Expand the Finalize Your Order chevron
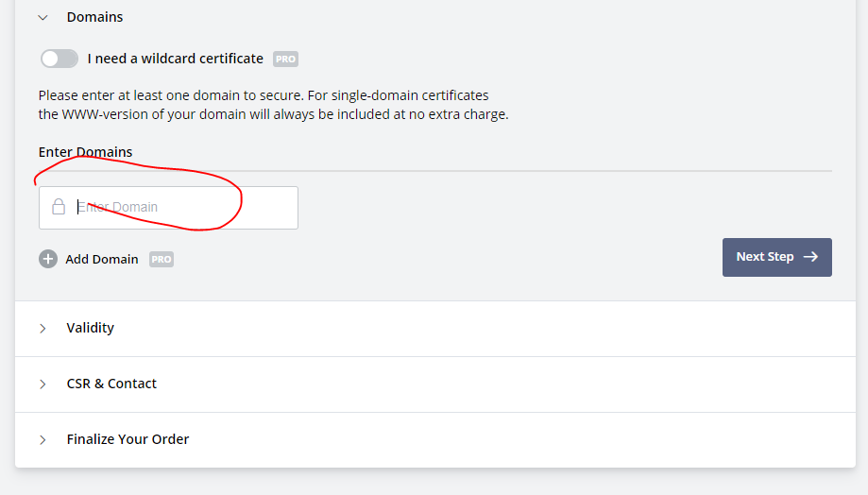The height and width of the screenshot is (495, 868). click(x=43, y=440)
